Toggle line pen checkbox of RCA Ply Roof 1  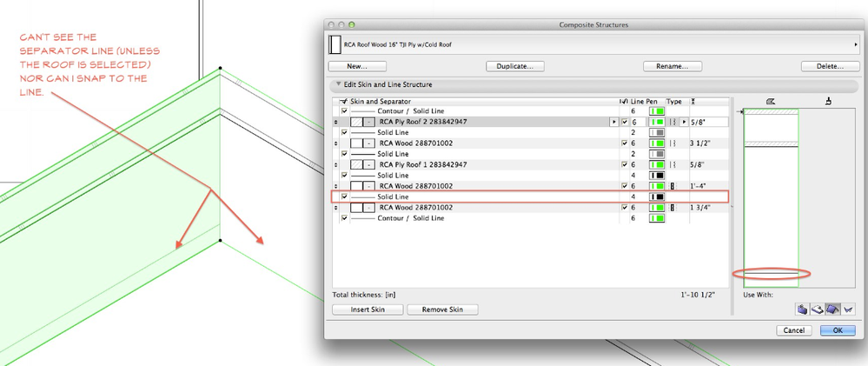click(625, 164)
